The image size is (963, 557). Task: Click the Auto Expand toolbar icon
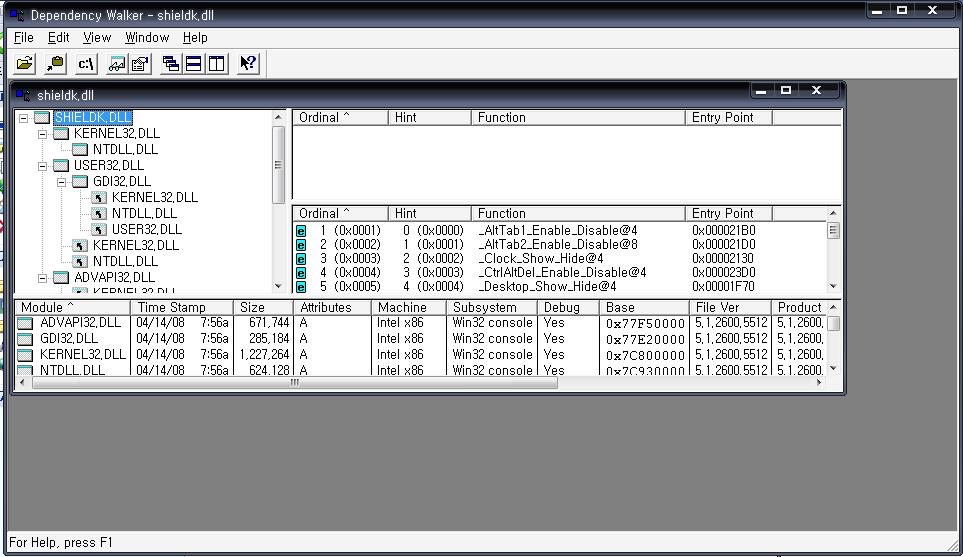pyautogui.click(x=117, y=63)
